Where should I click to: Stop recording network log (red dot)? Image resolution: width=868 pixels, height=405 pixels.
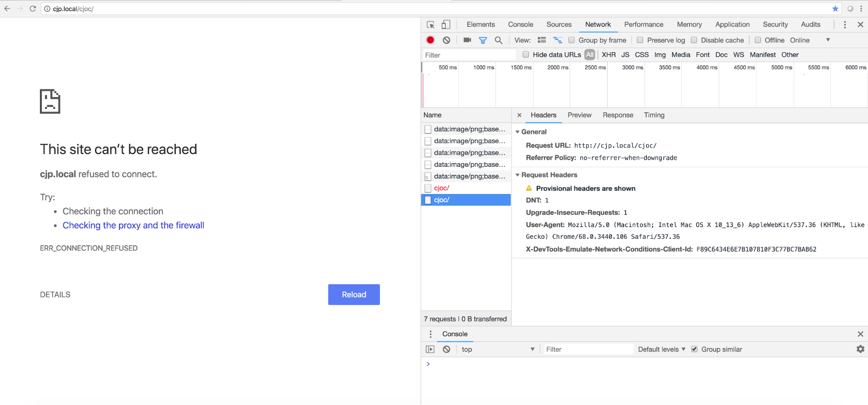pos(430,40)
